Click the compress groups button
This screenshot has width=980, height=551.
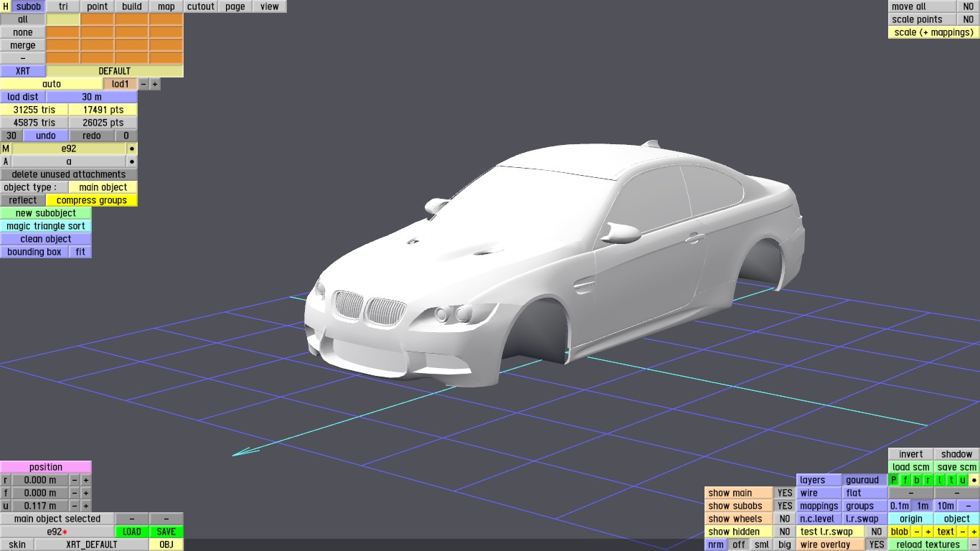click(x=92, y=200)
